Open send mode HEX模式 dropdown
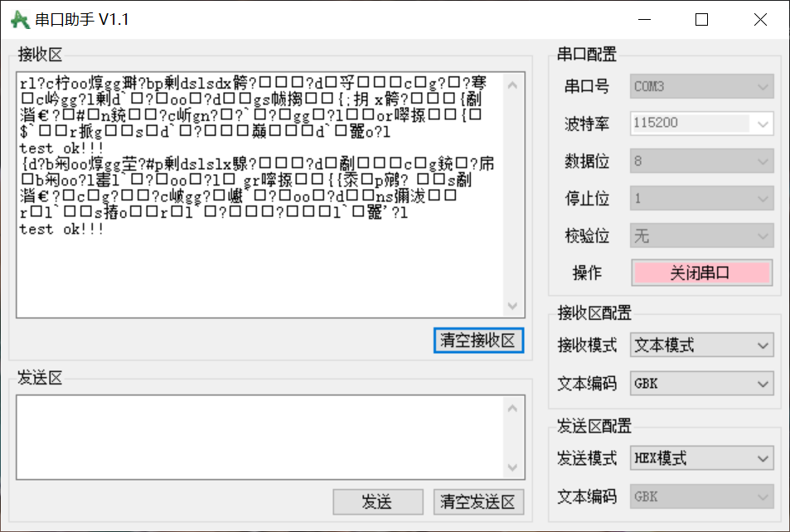The width and height of the screenshot is (790, 532). [701, 457]
